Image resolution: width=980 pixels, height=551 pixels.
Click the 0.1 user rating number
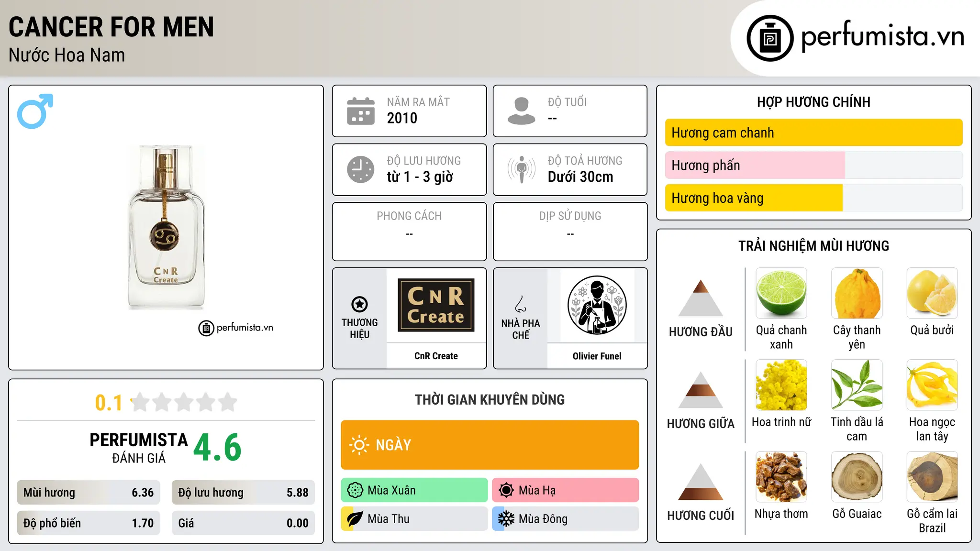pos(109,403)
